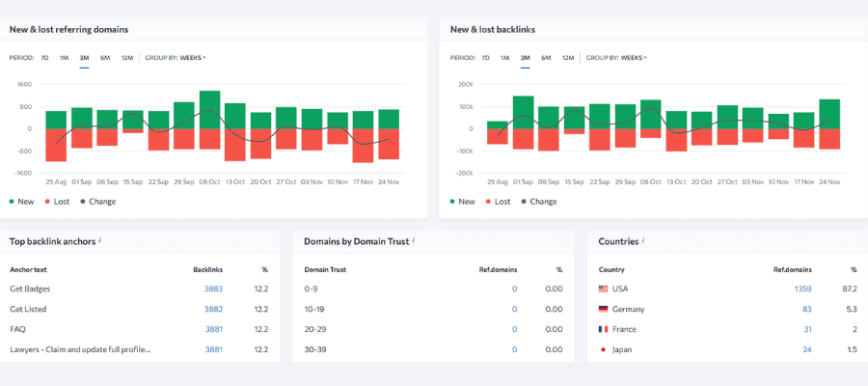The width and height of the screenshot is (868, 386).
Task: Click the Japan flag icon
Action: click(604, 349)
